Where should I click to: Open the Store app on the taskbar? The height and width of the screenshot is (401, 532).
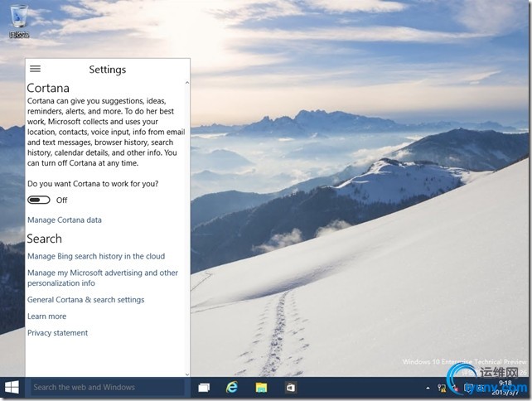[x=291, y=387]
